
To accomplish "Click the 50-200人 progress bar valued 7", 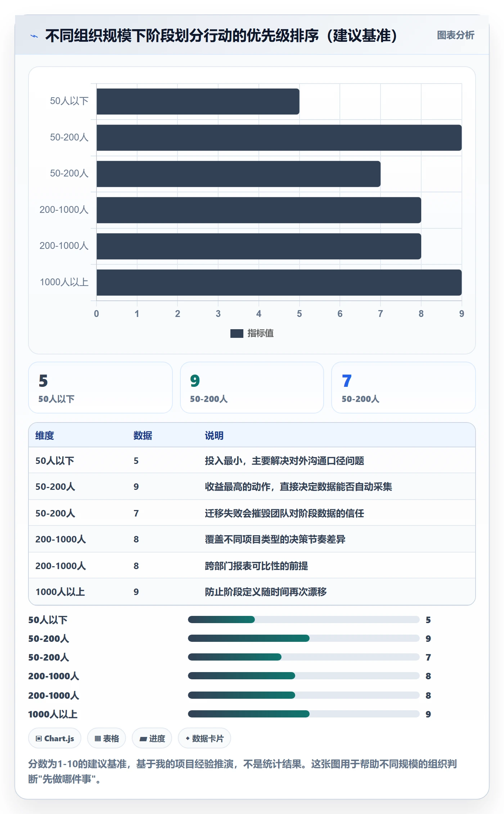I will 303,657.
